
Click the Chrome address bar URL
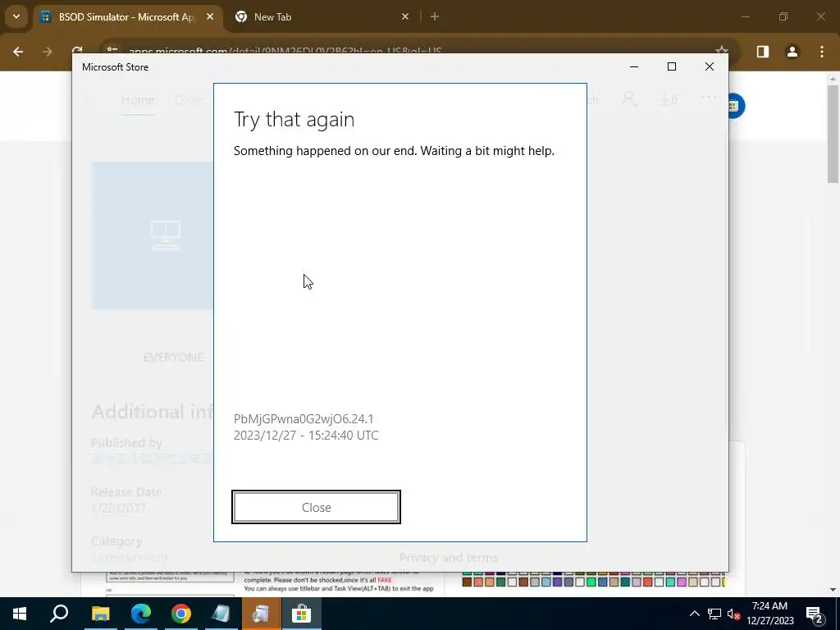[x=285, y=52]
